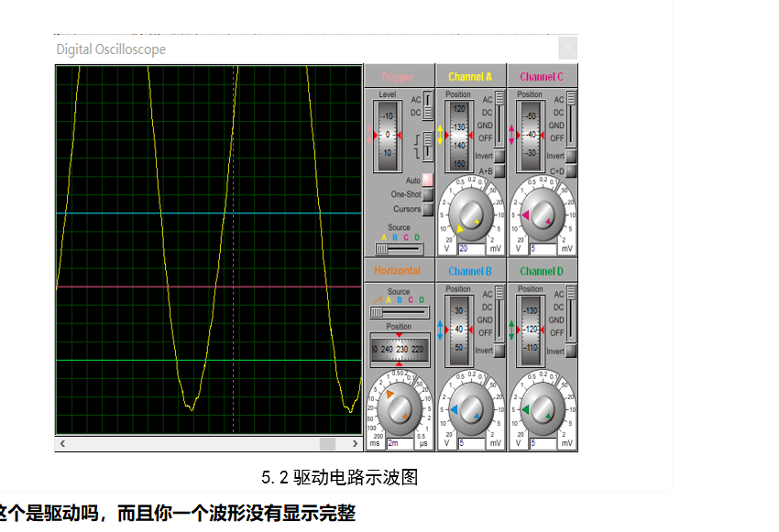Click Channel D coupling mode slider
This screenshot has width=779, height=532.
(571, 312)
